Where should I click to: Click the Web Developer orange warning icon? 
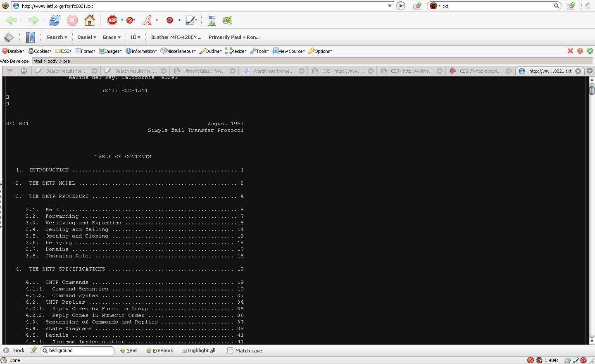point(580,51)
